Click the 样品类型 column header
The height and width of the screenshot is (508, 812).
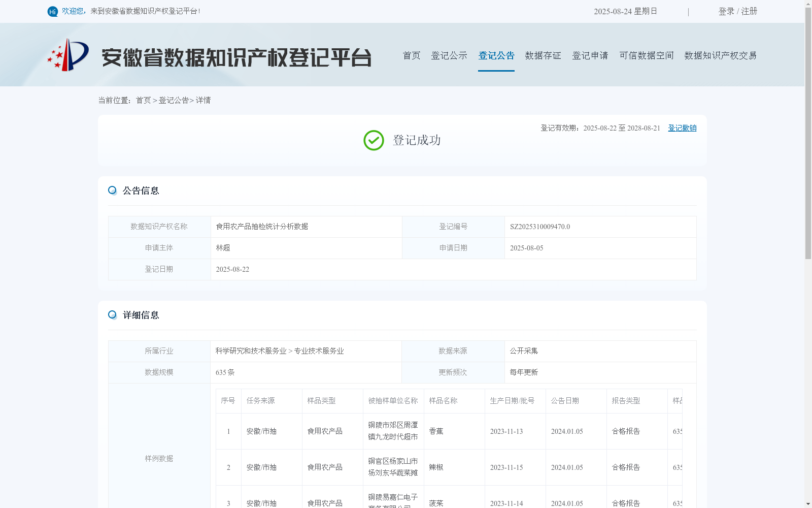321,401
